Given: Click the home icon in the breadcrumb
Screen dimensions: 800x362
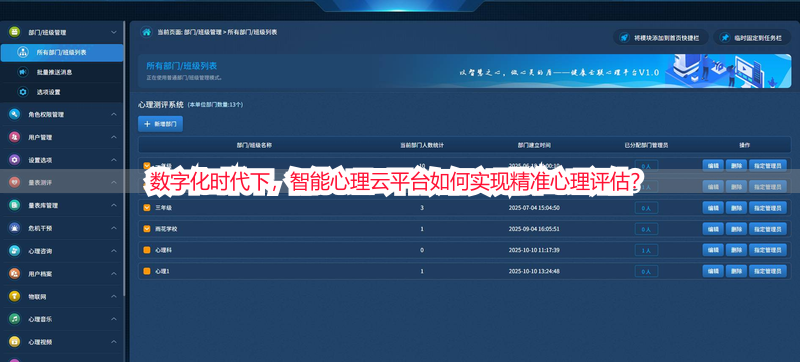Looking at the screenshot, I should click(x=146, y=32).
